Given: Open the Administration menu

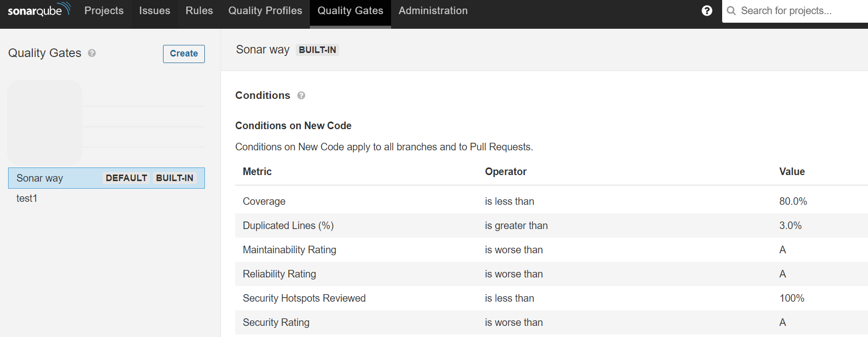Looking at the screenshot, I should coord(433,11).
